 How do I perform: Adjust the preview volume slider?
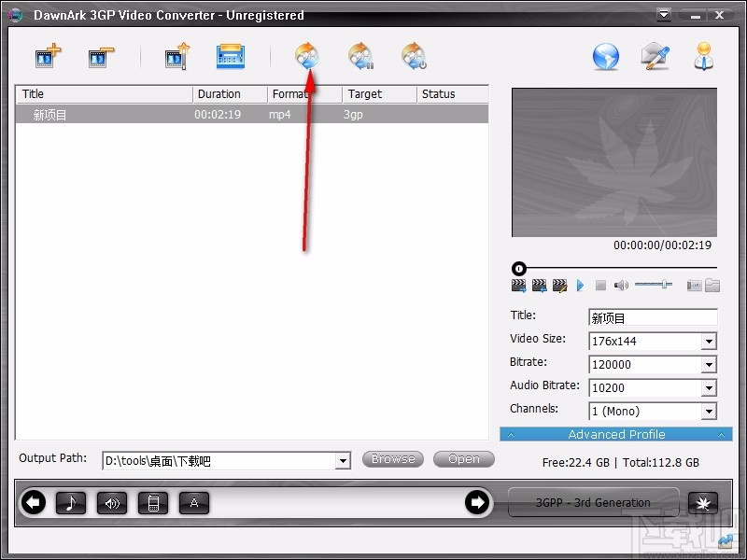664,284
